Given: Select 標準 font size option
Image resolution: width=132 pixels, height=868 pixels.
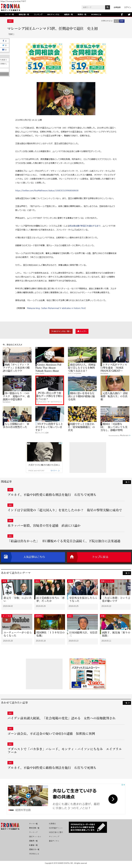Looking at the screenshot, I should (122, 21).
